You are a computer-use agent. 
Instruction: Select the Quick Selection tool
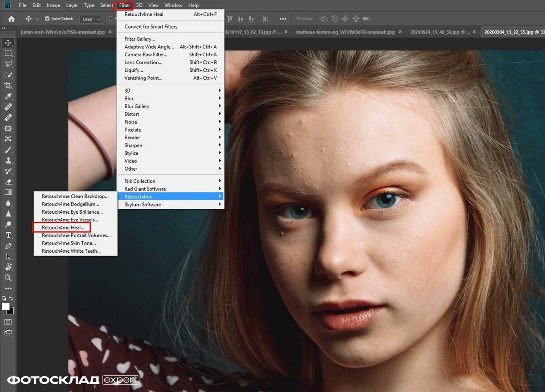click(8, 75)
